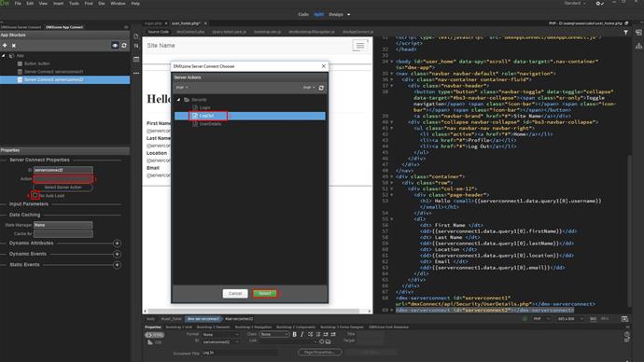
Task: Click the Cancel button in chooser
Action: click(235, 294)
